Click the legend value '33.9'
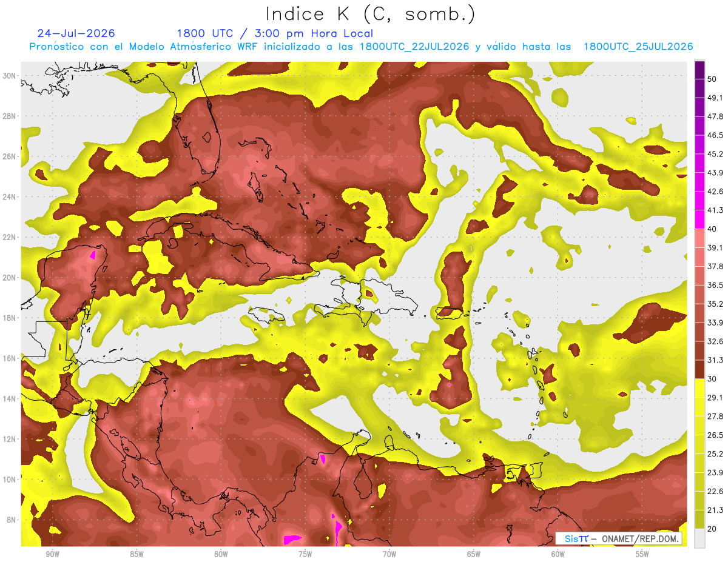 (x=715, y=323)
